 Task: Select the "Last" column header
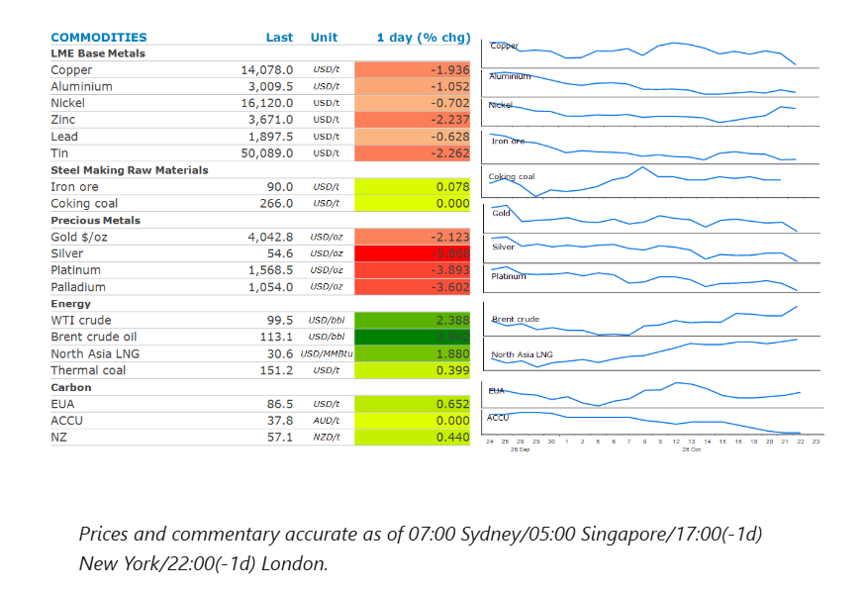point(279,37)
